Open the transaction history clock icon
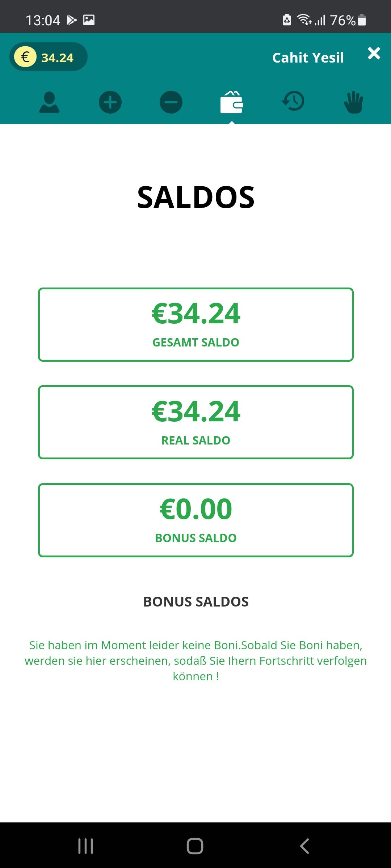391x868 pixels. (x=293, y=102)
